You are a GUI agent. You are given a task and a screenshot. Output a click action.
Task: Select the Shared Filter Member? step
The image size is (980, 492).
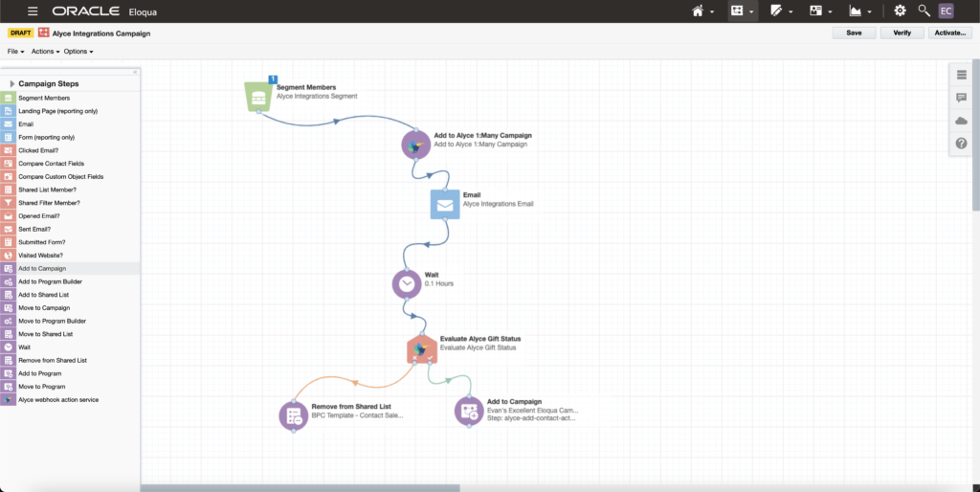coord(70,203)
